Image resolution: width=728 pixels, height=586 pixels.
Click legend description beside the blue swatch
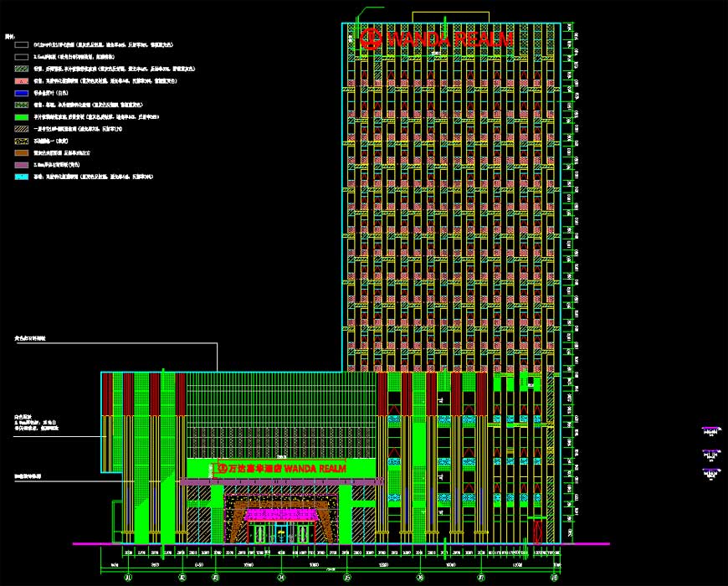[x=51, y=93]
